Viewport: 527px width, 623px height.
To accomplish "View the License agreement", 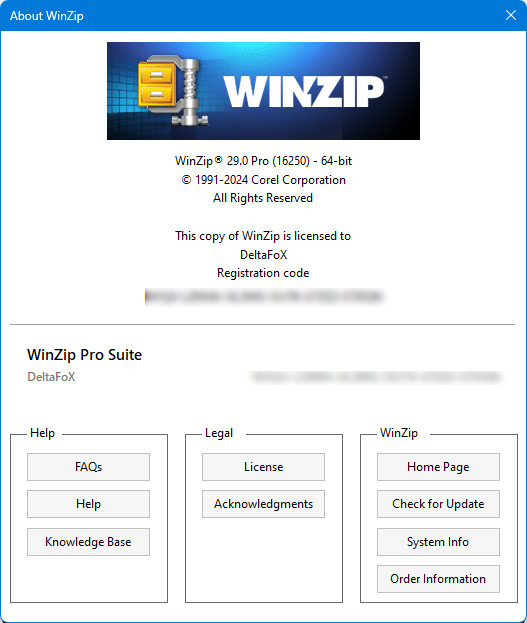I will (263, 467).
